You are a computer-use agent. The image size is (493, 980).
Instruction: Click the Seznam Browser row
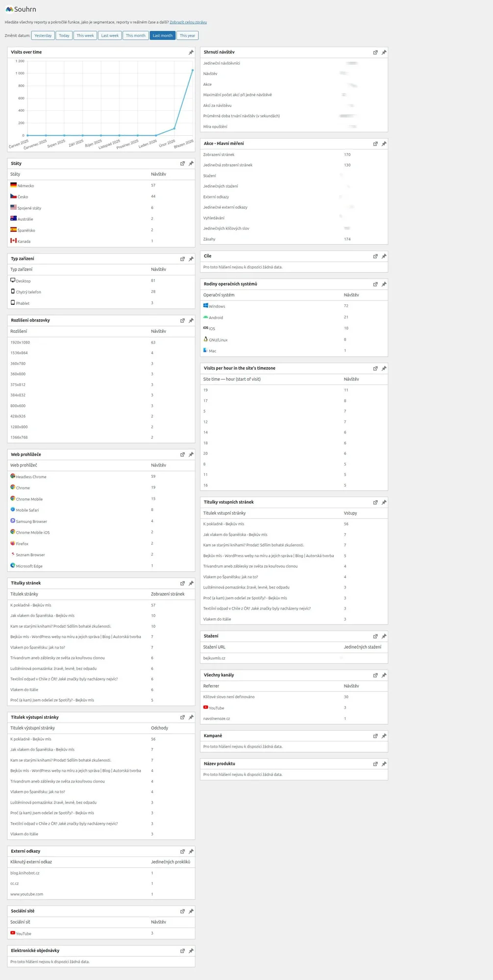point(101,555)
